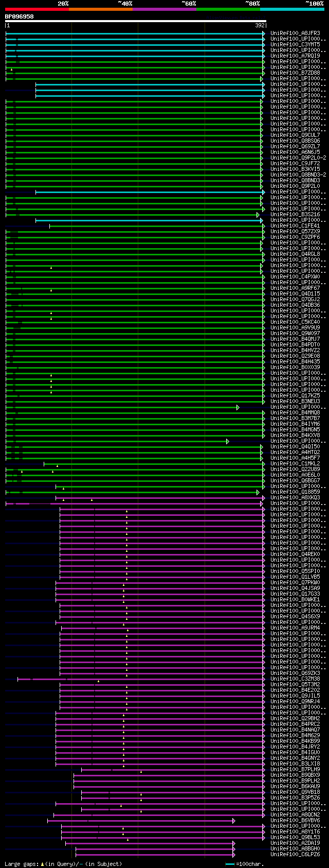Select the UniRef100_Q4RGL8 label
Image resolution: width=329 pixels, height=868 pixels.
(295, 254)
